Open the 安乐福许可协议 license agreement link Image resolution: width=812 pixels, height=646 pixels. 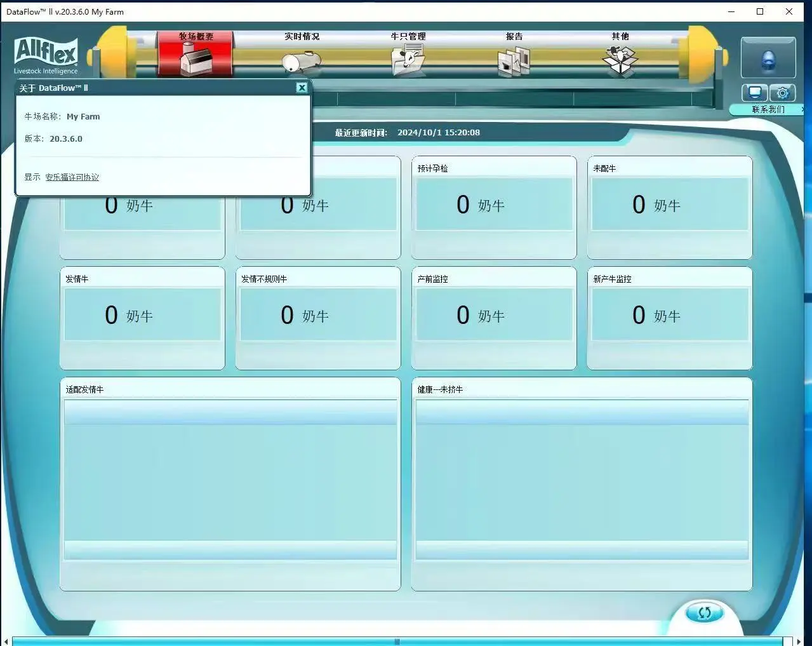click(72, 177)
